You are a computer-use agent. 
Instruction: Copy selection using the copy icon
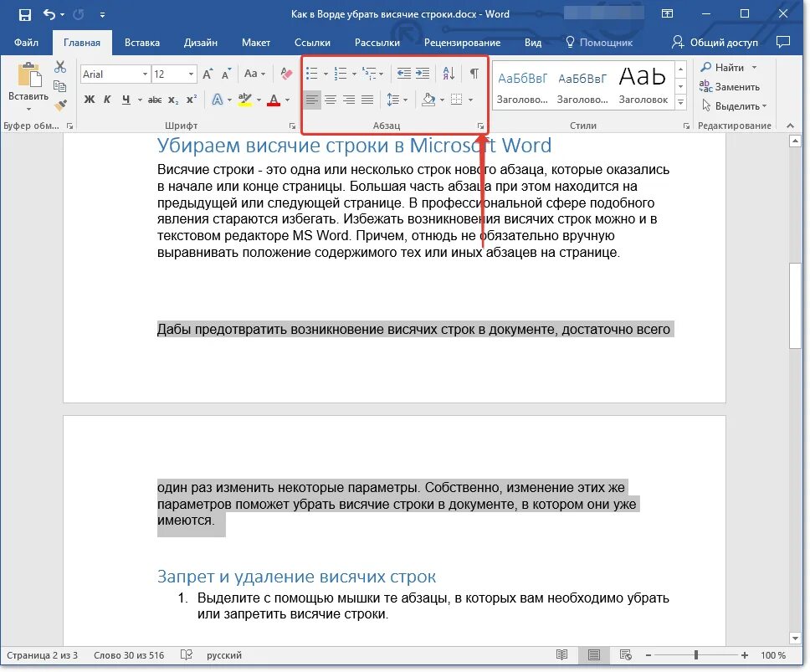pyautogui.click(x=60, y=86)
